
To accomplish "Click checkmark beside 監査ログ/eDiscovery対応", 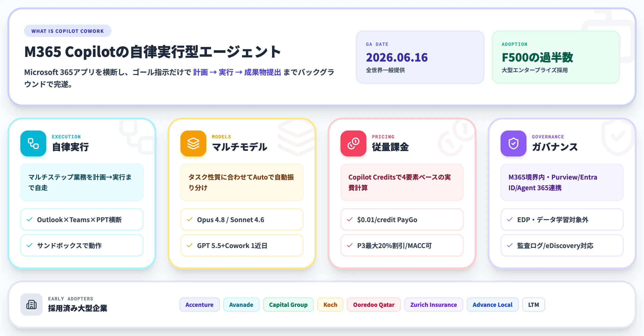I will [x=510, y=246].
